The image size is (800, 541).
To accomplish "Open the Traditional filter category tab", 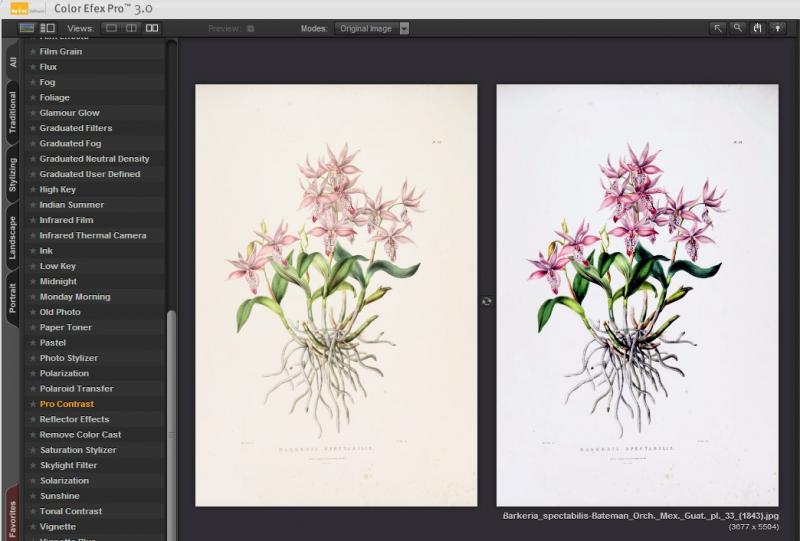I will (x=12, y=113).
